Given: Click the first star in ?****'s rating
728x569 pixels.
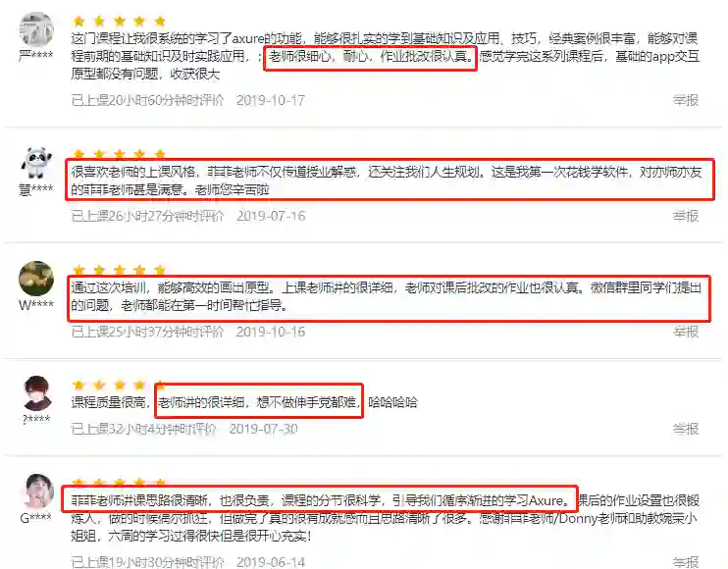Looking at the screenshot, I should [78, 385].
